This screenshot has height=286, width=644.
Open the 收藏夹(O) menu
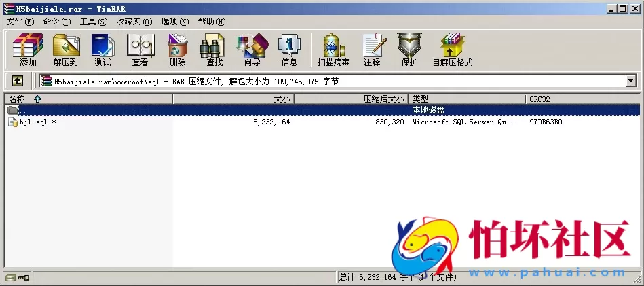pos(134,22)
